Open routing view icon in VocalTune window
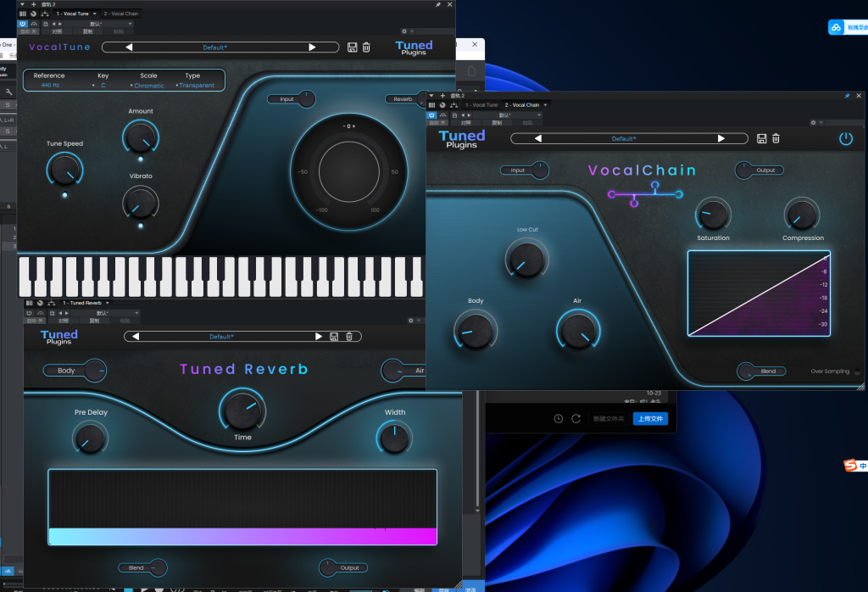This screenshot has height=592, width=868. coord(45,14)
